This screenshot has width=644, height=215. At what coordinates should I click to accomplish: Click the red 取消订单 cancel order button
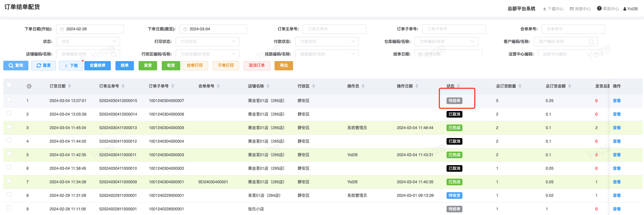click(257, 66)
